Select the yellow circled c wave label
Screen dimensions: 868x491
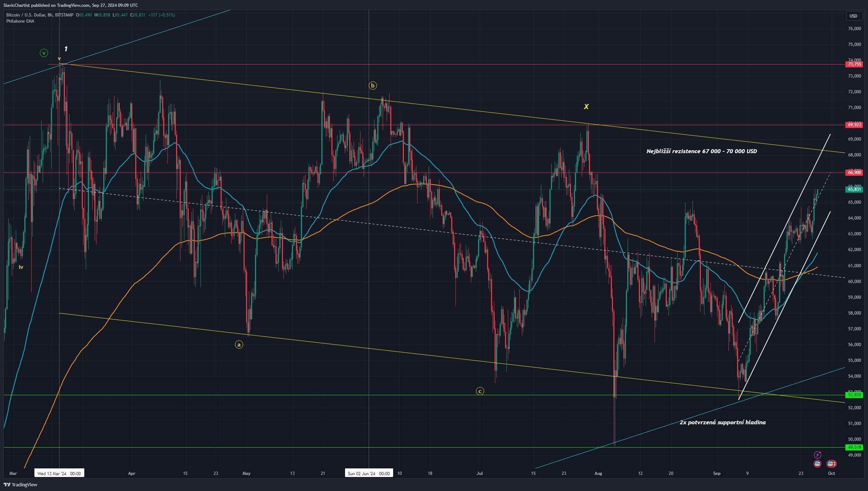(x=480, y=391)
